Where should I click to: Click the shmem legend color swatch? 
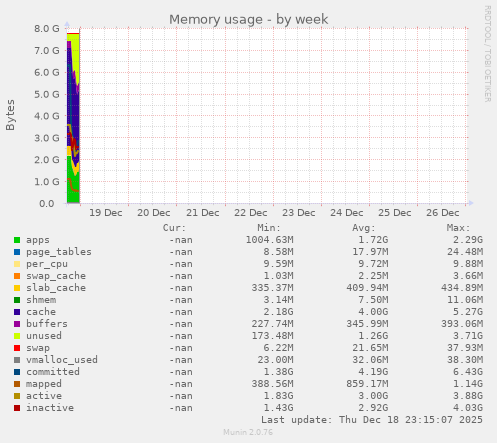tap(17, 300)
